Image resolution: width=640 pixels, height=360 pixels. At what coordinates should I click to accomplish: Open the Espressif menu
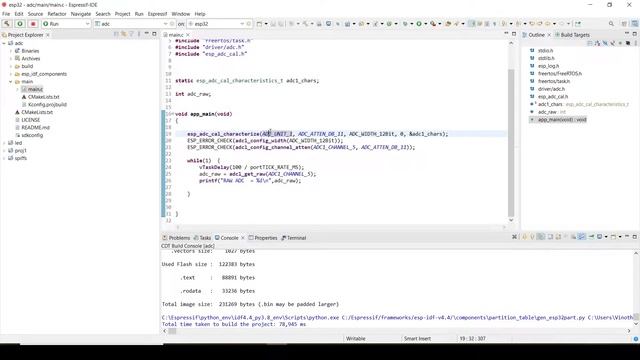(x=157, y=14)
